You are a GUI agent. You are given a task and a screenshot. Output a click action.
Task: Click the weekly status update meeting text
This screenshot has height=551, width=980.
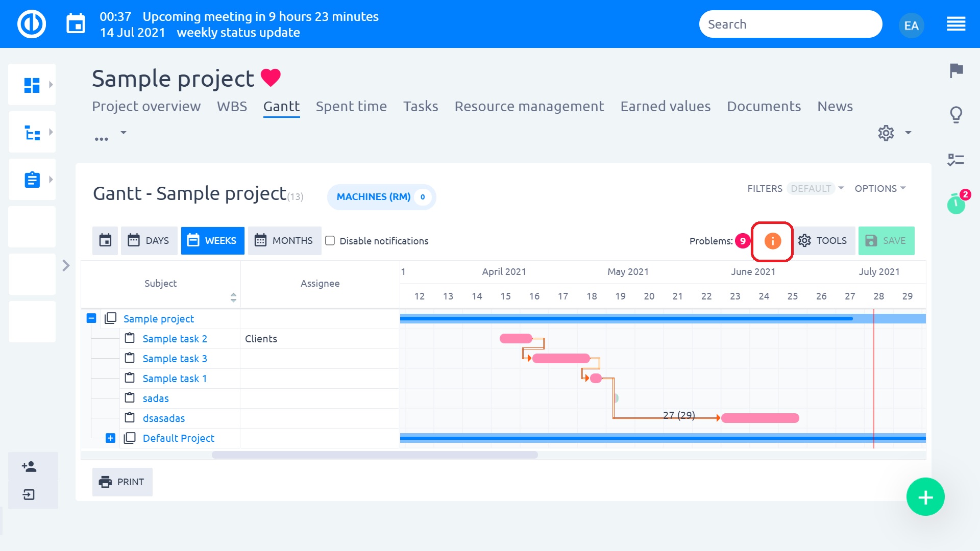238,32
